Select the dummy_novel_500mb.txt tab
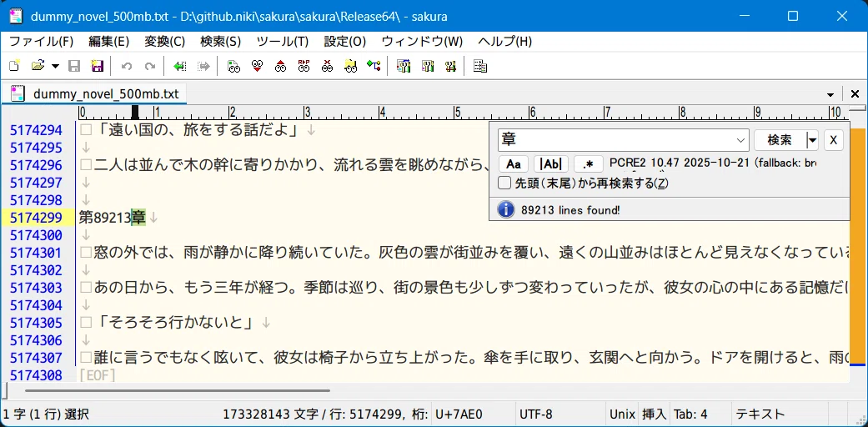This screenshot has width=868, height=427. 95,93
